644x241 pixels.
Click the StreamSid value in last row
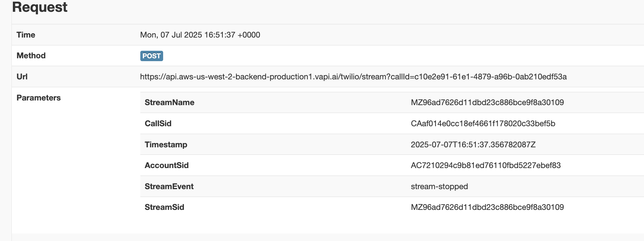point(487,207)
